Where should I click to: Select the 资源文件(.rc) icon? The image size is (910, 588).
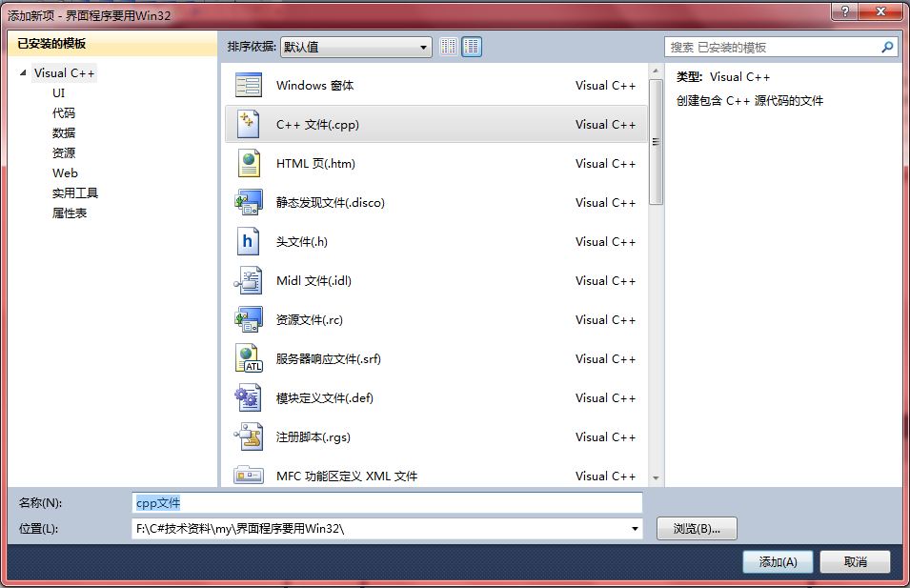coord(249,319)
